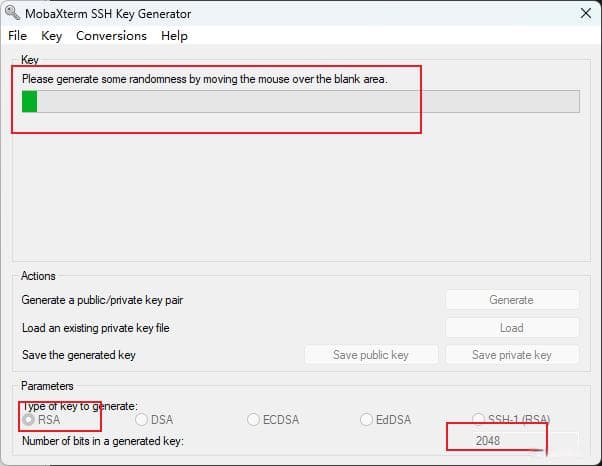Select the ECDSA key type
Screen dimensions: 602x466
coord(273,420)
